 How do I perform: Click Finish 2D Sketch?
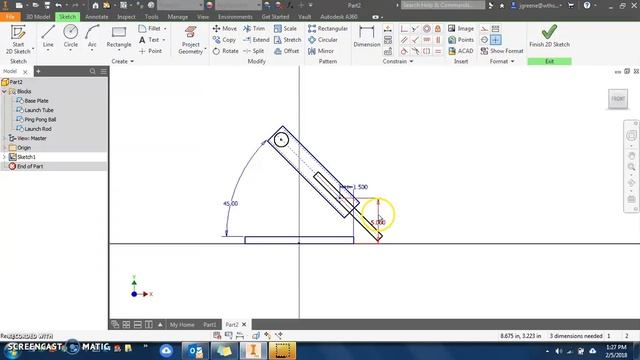[x=549, y=36]
